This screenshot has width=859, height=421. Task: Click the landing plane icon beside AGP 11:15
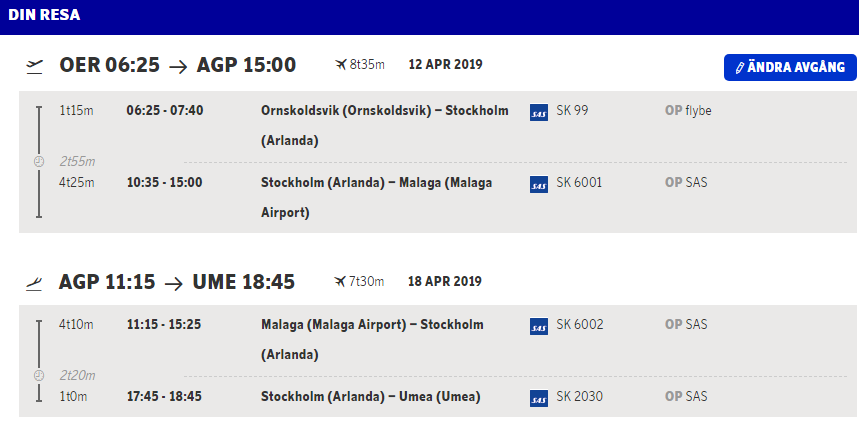[x=35, y=283]
